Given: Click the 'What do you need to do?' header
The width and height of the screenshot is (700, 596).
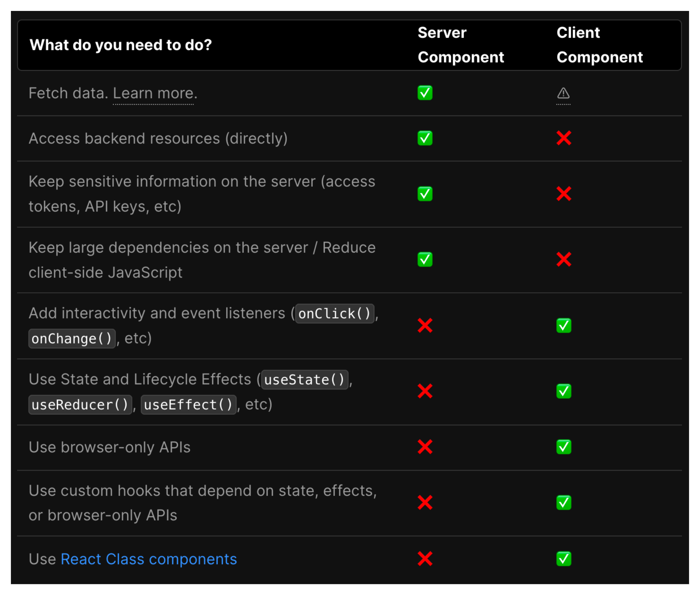Looking at the screenshot, I should point(121,45).
